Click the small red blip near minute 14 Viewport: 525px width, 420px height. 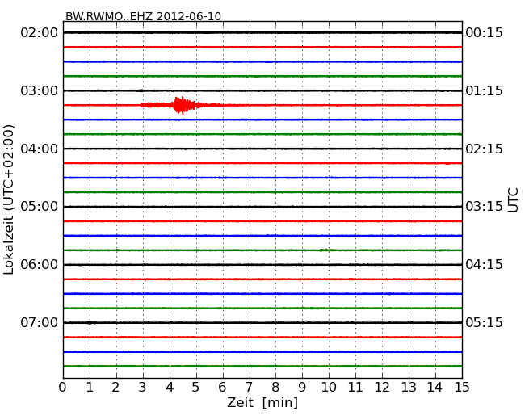pyautogui.click(x=447, y=163)
